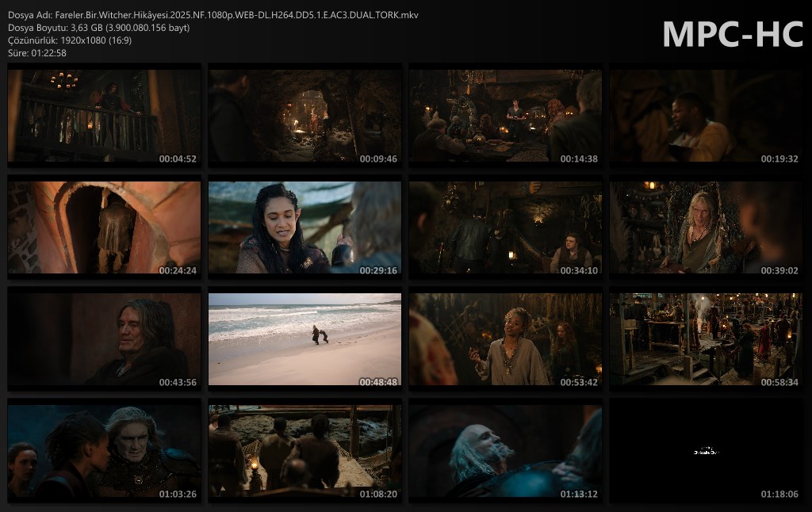Select the market scene thumbnail at 00:58:34
The height and width of the screenshot is (512, 812).
coord(706,339)
